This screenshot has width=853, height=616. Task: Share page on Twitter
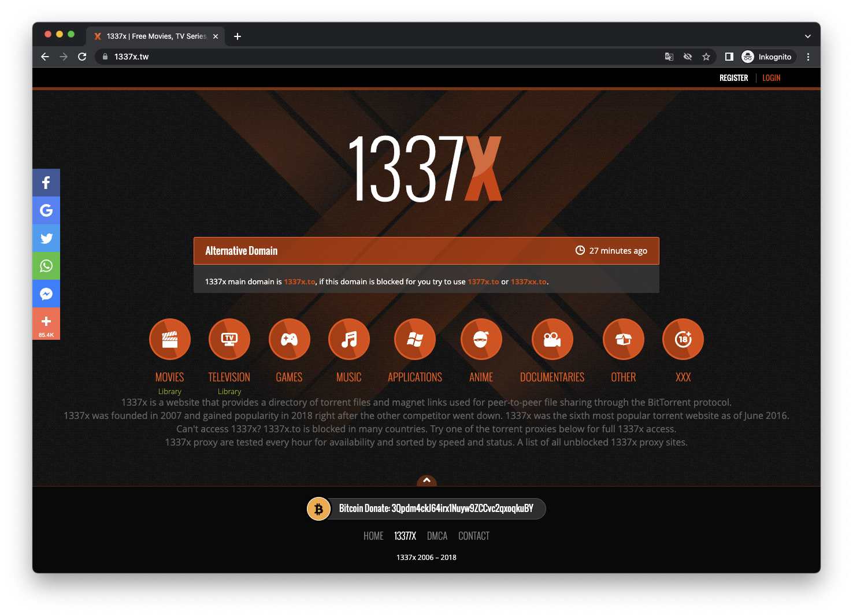[x=46, y=238]
